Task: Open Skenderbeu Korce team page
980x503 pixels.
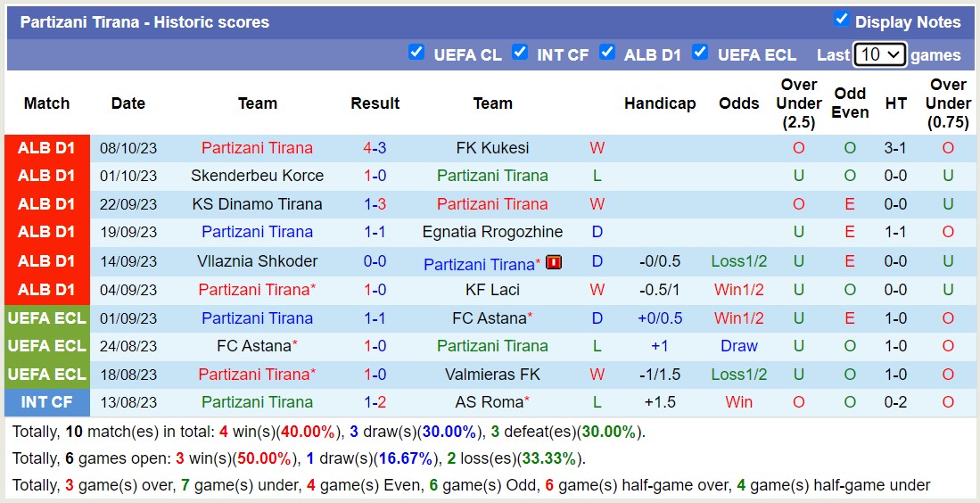Action: pos(257,176)
